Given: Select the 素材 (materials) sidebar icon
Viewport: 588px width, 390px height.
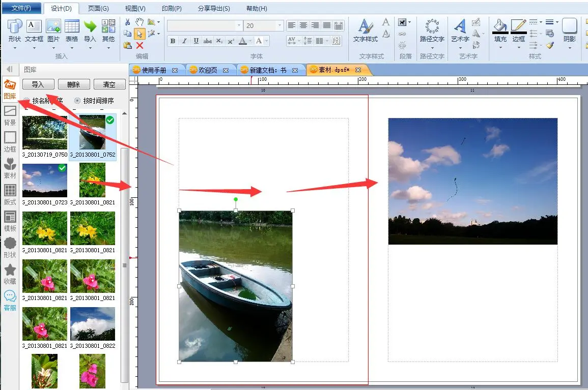Looking at the screenshot, I should click(10, 168).
